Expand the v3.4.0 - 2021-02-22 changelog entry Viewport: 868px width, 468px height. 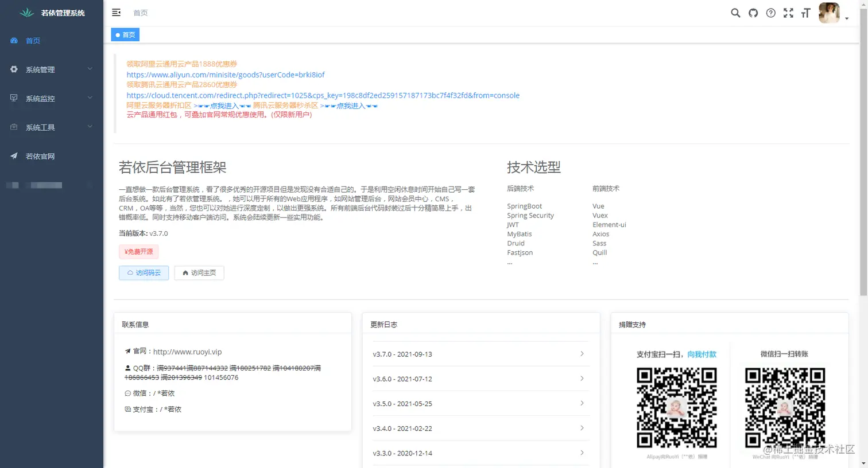pos(481,428)
